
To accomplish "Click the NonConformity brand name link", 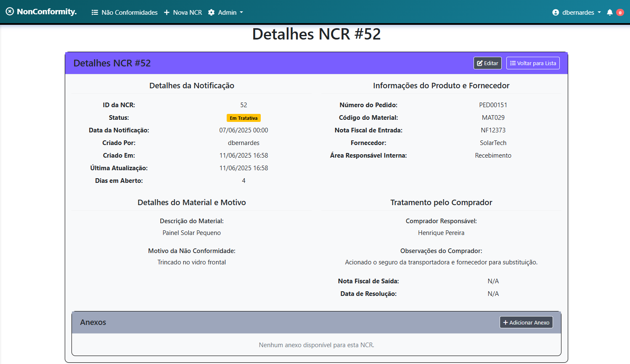I will coord(46,12).
